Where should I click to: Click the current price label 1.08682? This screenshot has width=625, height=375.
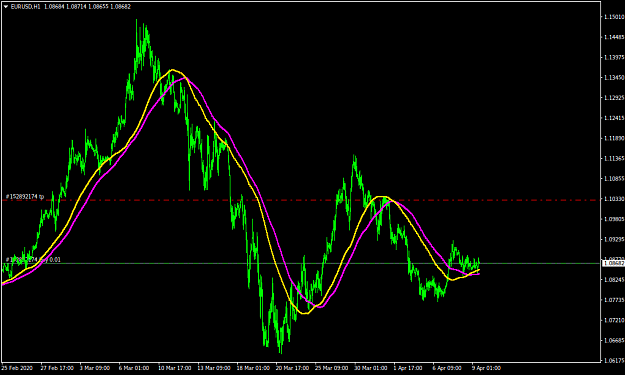click(x=613, y=263)
